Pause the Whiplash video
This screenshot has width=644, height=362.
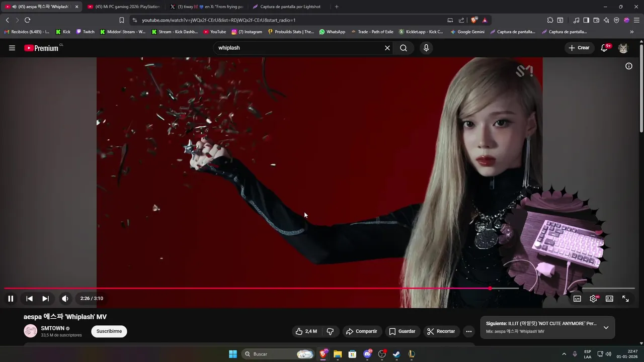coord(11,299)
